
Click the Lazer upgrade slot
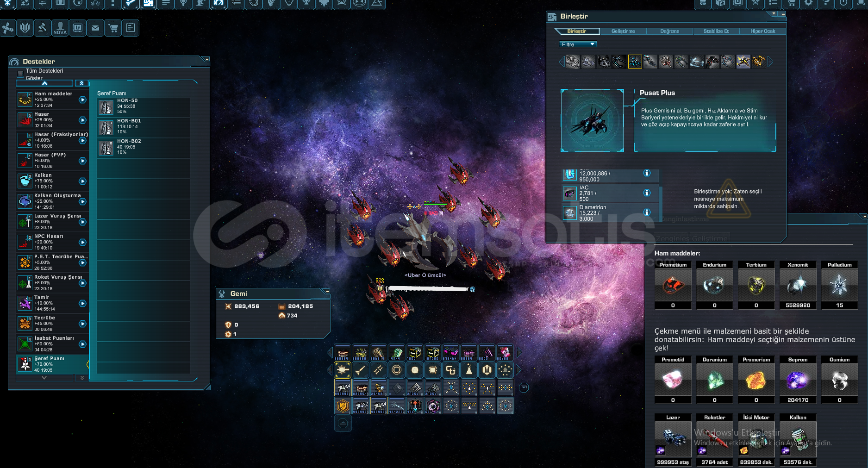coord(673,439)
